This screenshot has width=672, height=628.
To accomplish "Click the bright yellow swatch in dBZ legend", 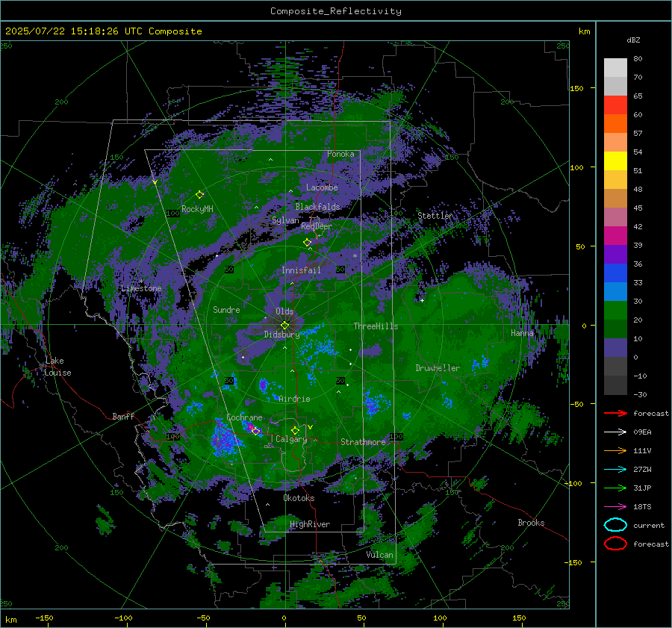I will [x=615, y=161].
